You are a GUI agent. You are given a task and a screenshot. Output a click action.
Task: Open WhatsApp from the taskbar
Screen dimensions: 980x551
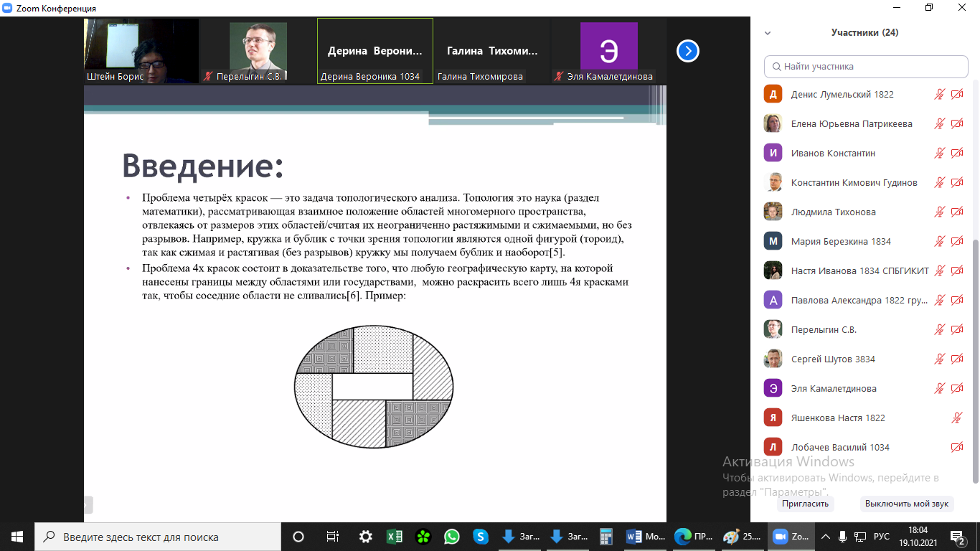(451, 537)
